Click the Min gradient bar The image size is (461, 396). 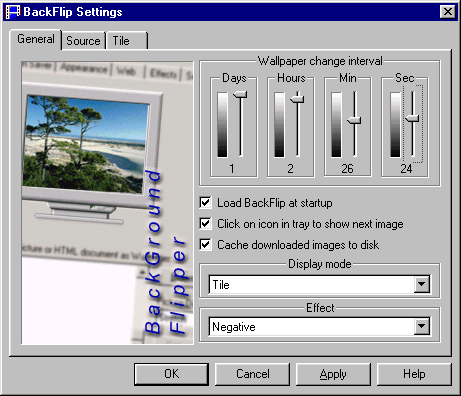point(336,124)
